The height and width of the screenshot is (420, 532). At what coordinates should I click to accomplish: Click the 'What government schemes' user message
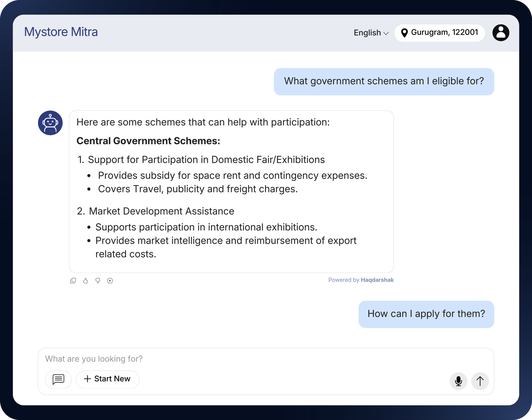tap(384, 81)
